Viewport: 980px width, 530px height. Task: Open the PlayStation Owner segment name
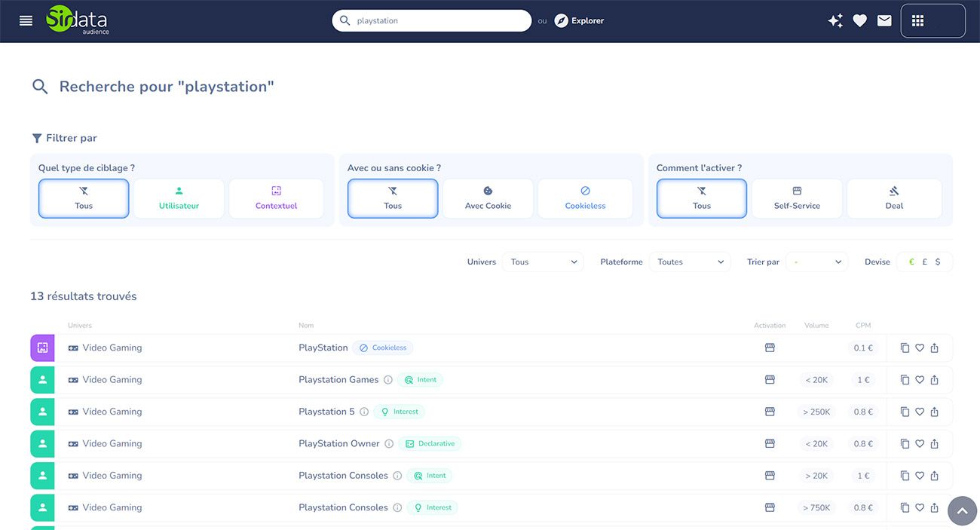pos(339,444)
